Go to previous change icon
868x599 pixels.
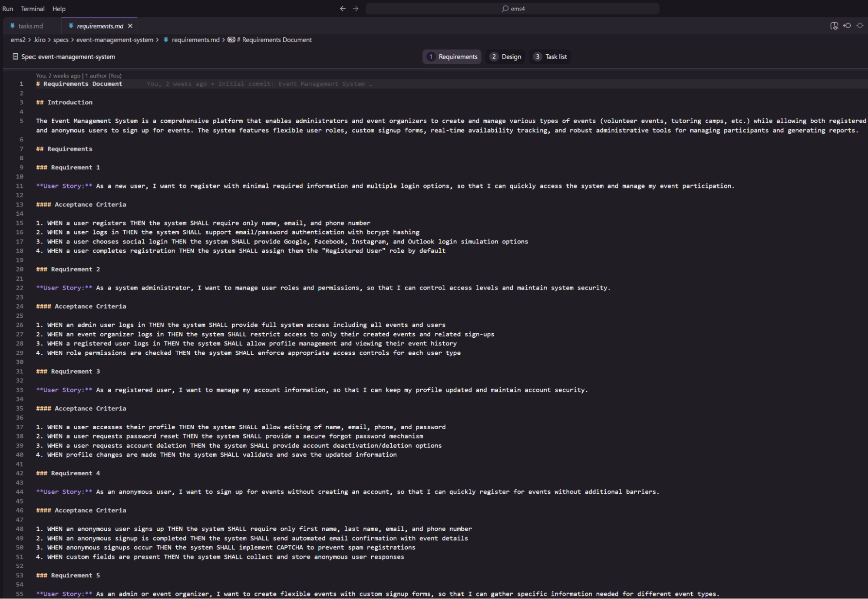tap(847, 26)
